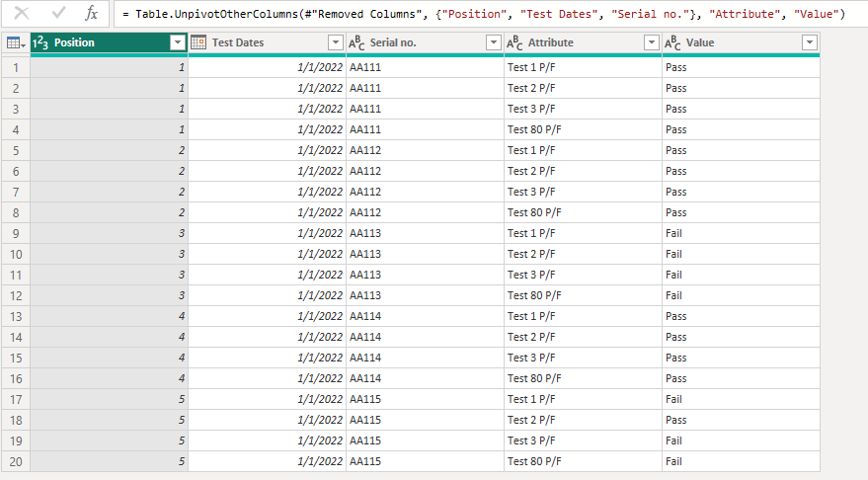Click the AA112 cell in row 5

click(x=426, y=150)
